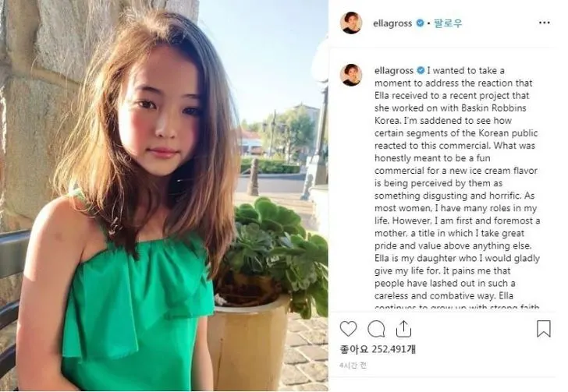
Task: Open ellagross username link in header
Action: point(392,23)
